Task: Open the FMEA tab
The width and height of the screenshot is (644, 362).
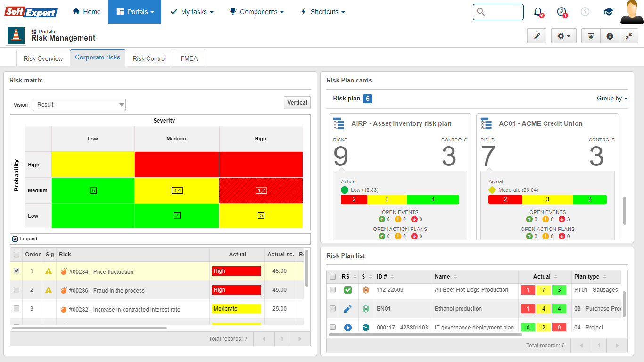Action: tap(189, 58)
